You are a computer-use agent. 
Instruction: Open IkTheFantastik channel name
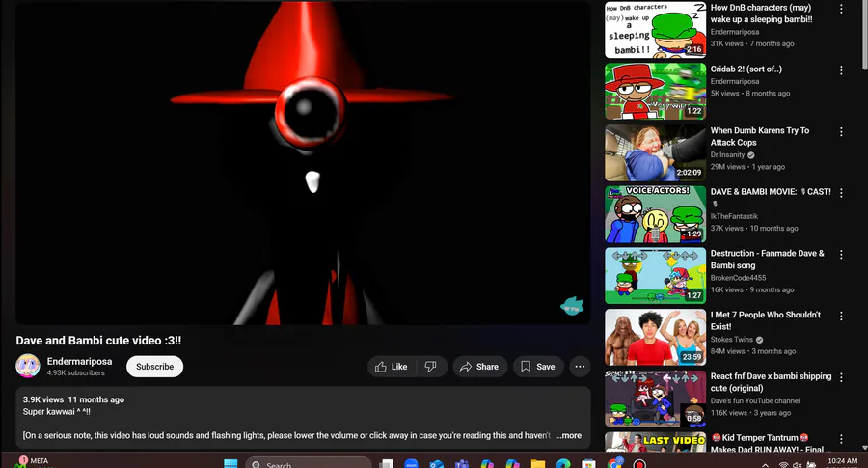tap(734, 216)
